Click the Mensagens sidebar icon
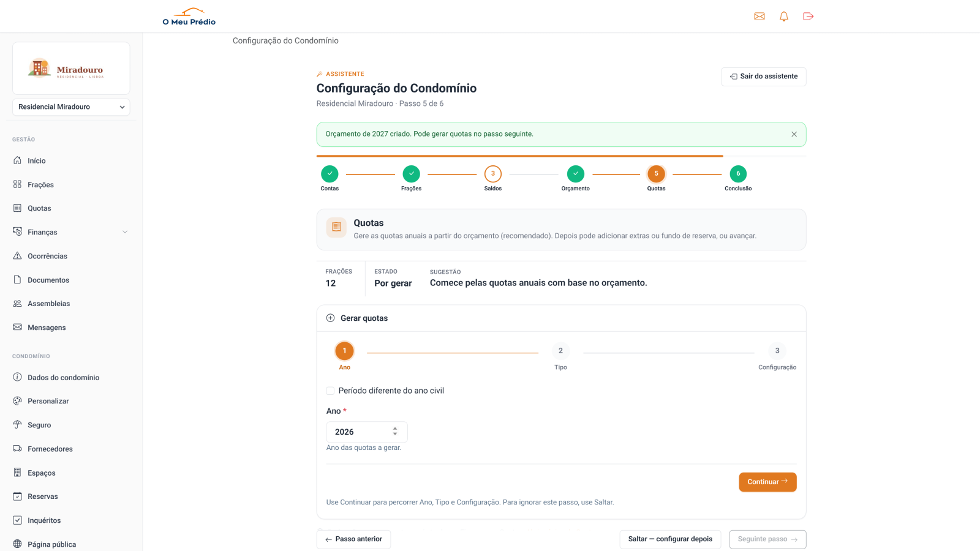The height and width of the screenshot is (551, 980). pos(17,328)
